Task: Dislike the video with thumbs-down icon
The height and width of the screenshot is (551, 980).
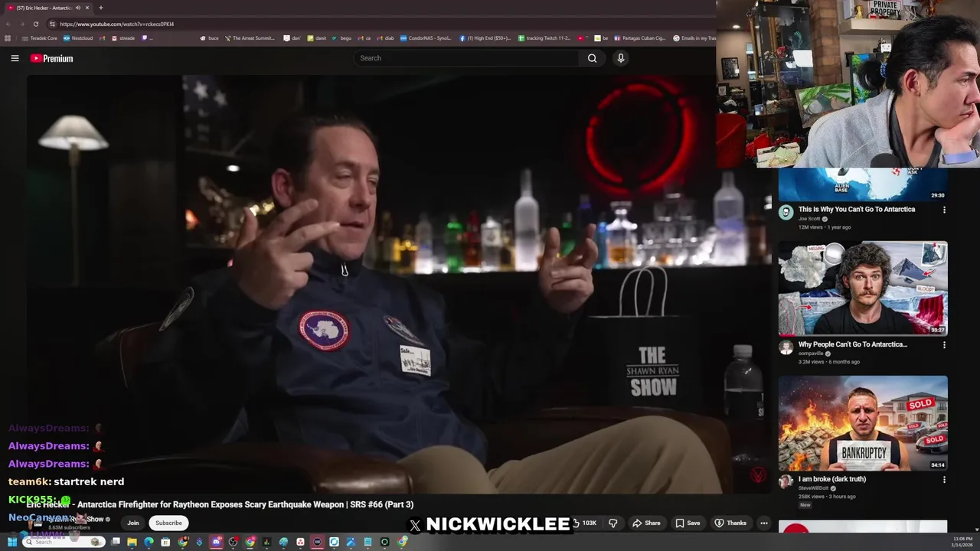Action: click(612, 523)
